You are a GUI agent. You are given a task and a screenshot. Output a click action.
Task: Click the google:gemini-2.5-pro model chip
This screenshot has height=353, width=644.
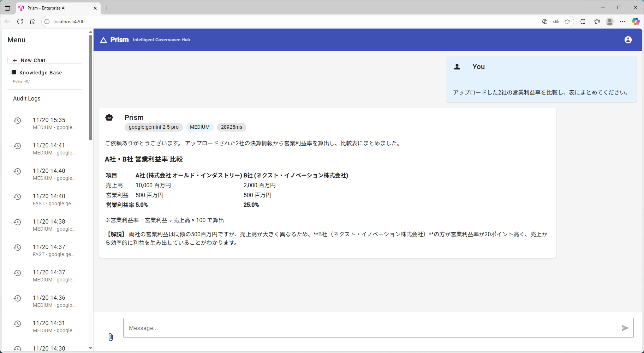click(154, 127)
